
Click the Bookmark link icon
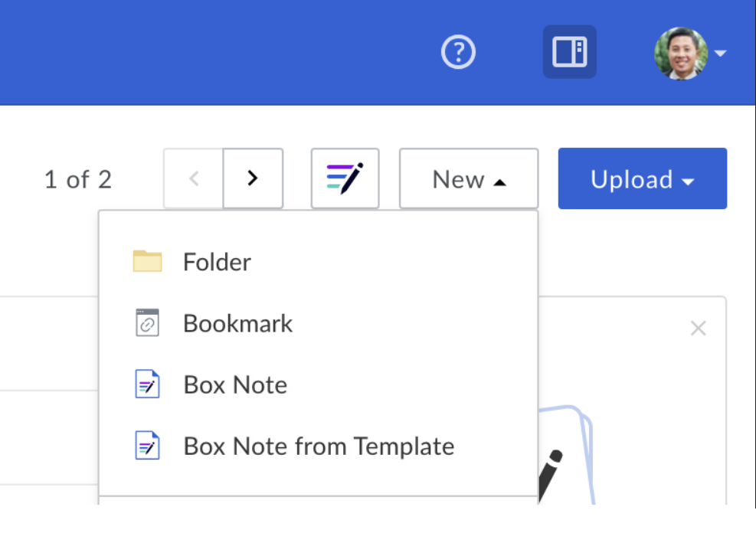[147, 322]
